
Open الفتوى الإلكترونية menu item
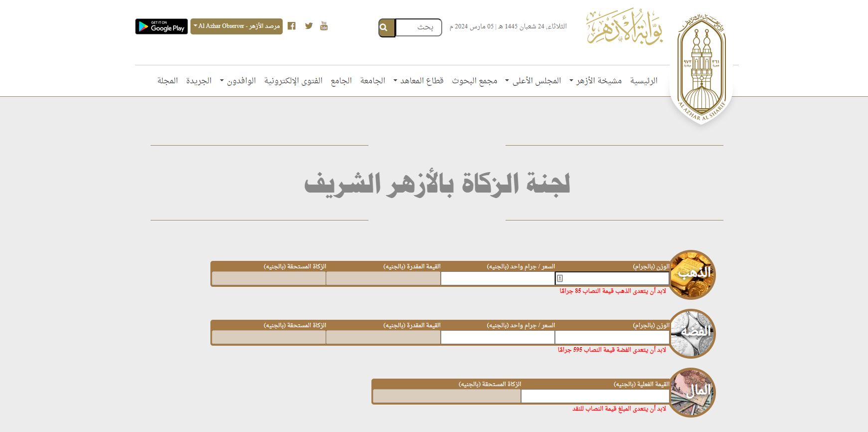[x=293, y=80]
